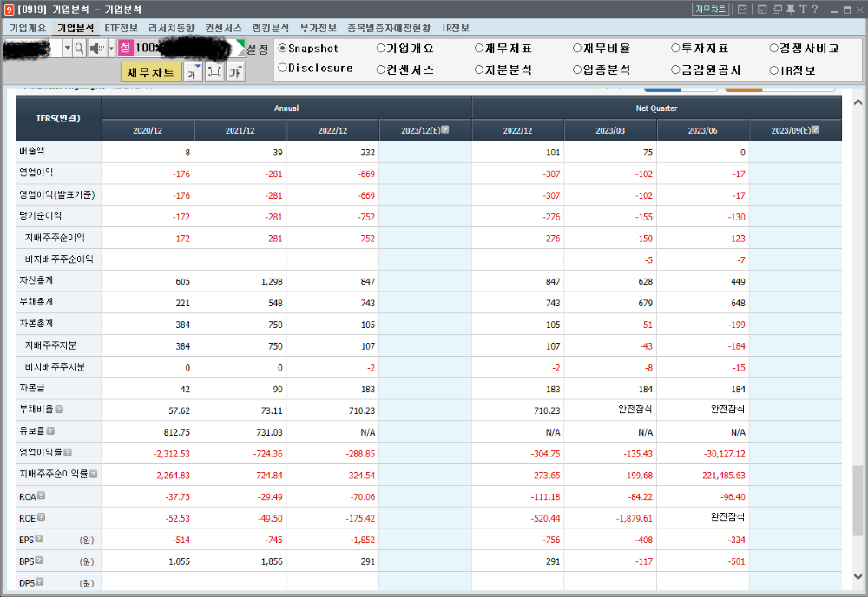Image resolution: width=868 pixels, height=597 pixels.
Task: Click the orange 9 application icon
Action: (x=9, y=10)
